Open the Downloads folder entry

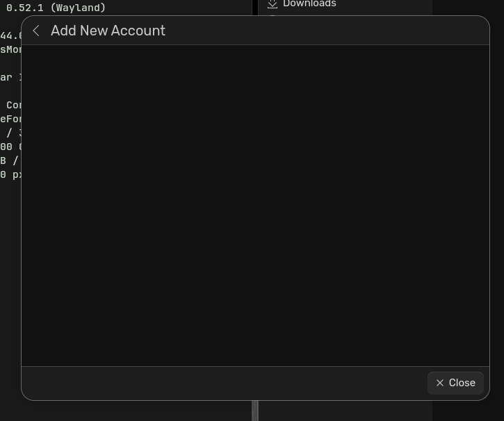click(x=309, y=4)
